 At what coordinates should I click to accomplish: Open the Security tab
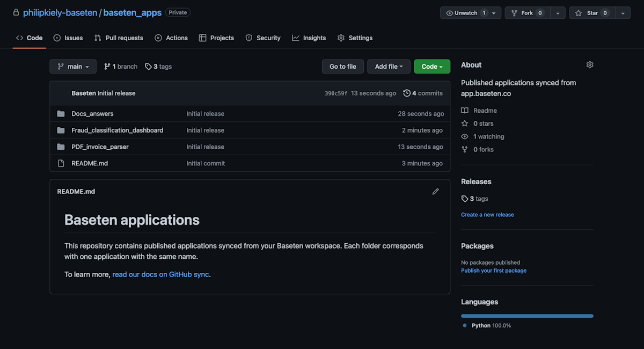(263, 38)
